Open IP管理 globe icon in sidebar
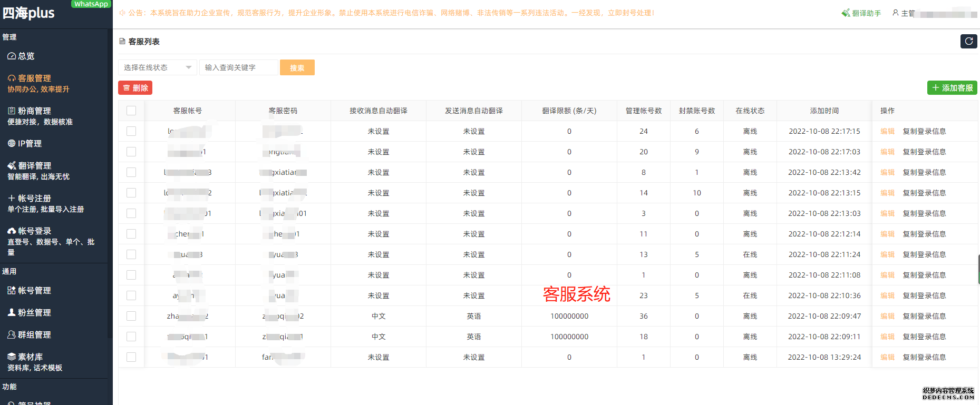Image resolution: width=980 pixels, height=405 pixels. [x=12, y=144]
